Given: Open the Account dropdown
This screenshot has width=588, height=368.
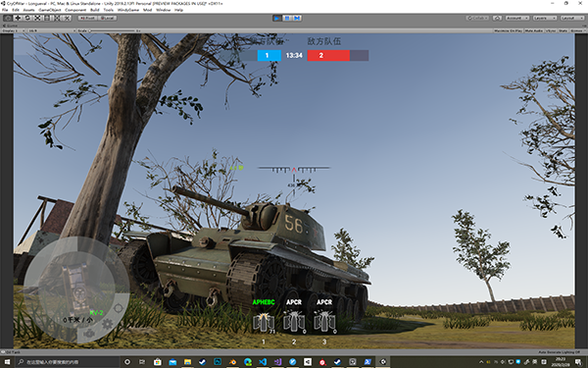Looking at the screenshot, I should [x=517, y=18].
